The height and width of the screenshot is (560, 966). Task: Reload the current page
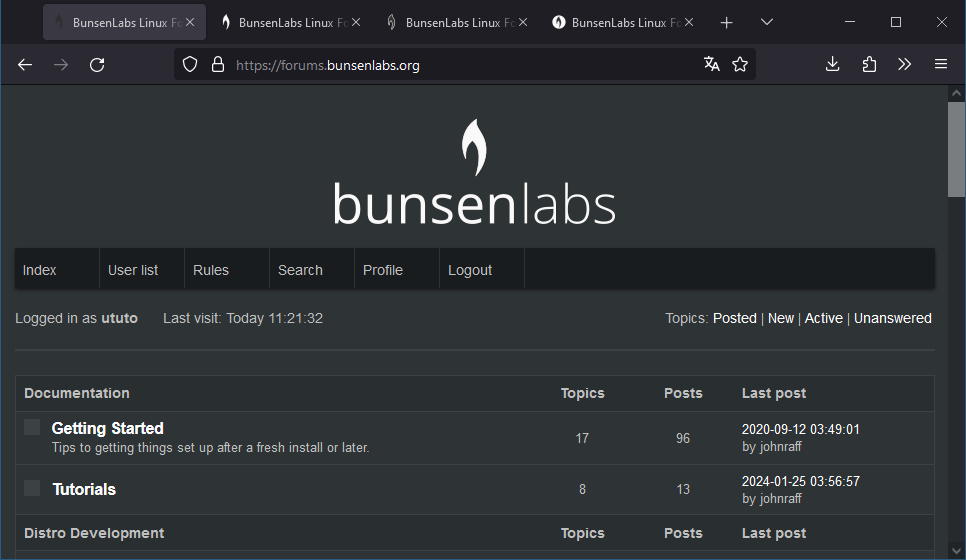(x=97, y=65)
